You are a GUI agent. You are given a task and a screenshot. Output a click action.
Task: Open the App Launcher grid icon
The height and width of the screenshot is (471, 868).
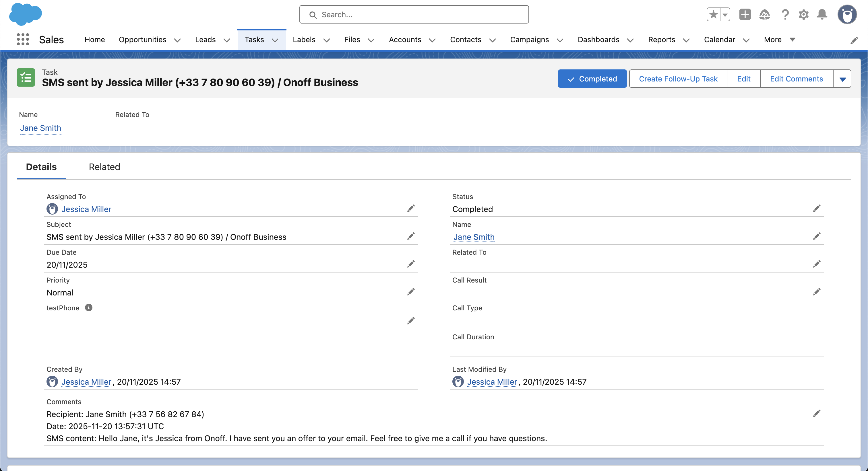pos(23,39)
